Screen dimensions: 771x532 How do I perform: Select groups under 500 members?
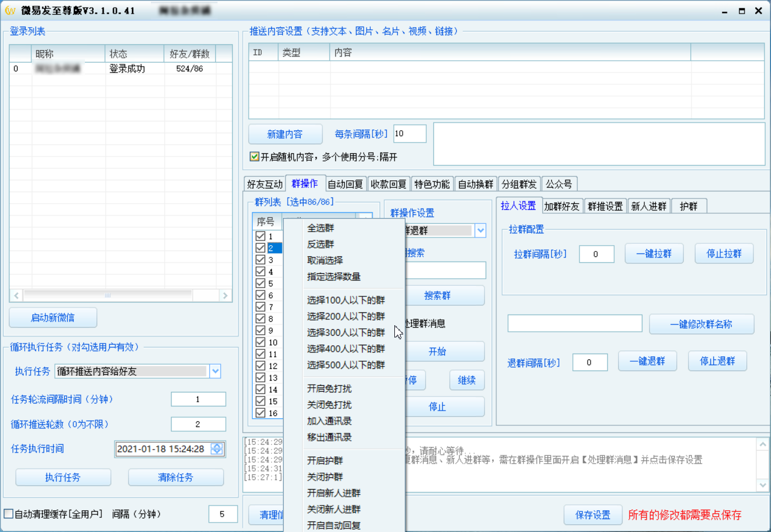coord(346,365)
